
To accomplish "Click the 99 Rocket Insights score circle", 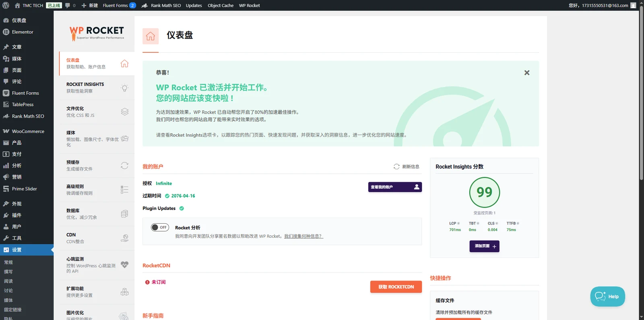I will point(485,192).
